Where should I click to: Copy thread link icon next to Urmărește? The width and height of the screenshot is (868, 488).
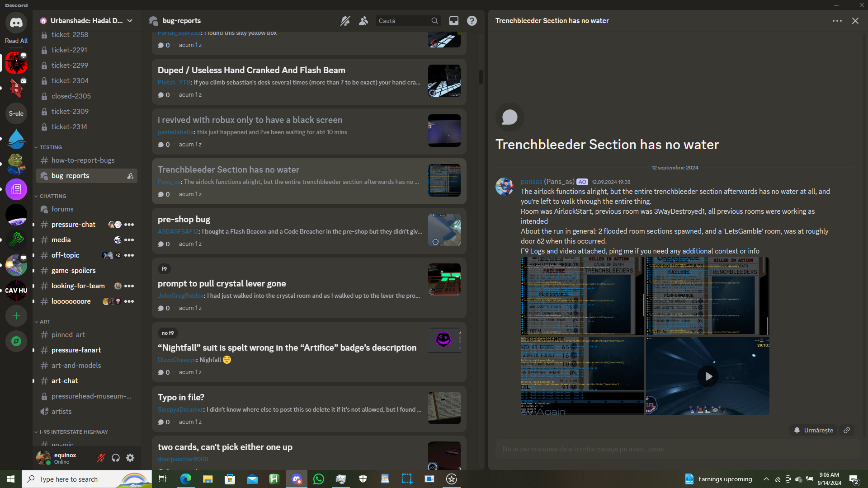(847, 430)
